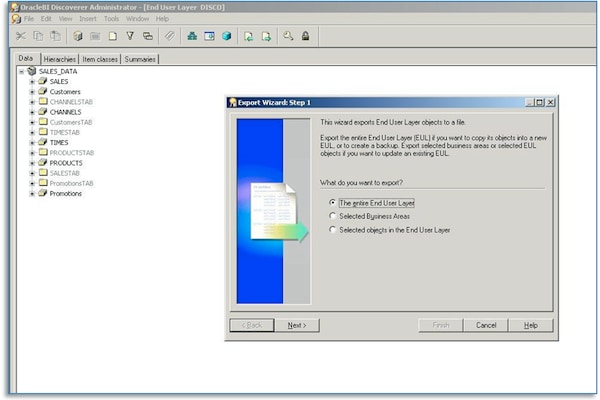Click Next in the Export Wizard

click(x=297, y=325)
